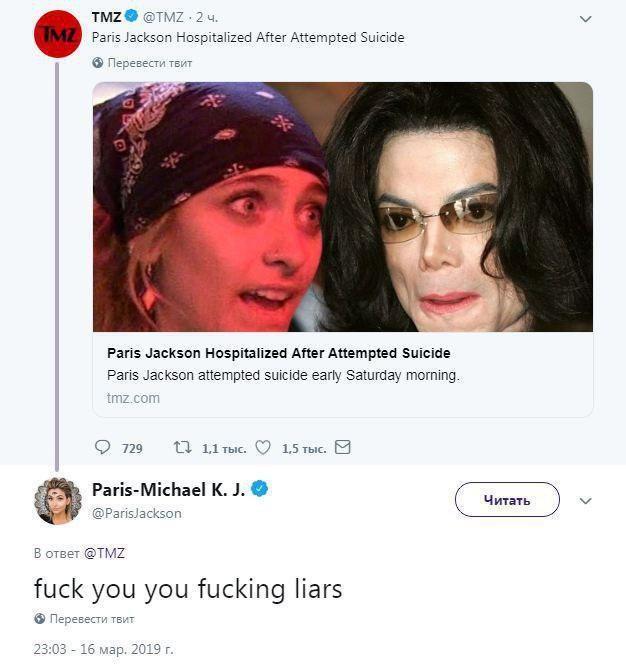
Task: Open the tmz.com article domain link
Action: (133, 398)
